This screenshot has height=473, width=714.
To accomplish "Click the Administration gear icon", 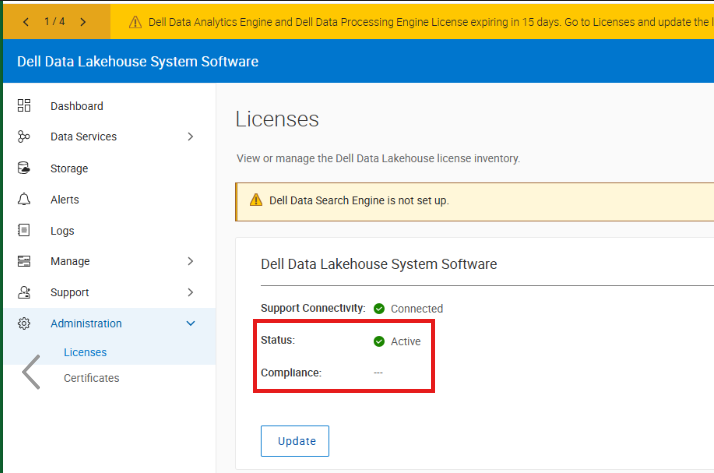I will point(24,323).
